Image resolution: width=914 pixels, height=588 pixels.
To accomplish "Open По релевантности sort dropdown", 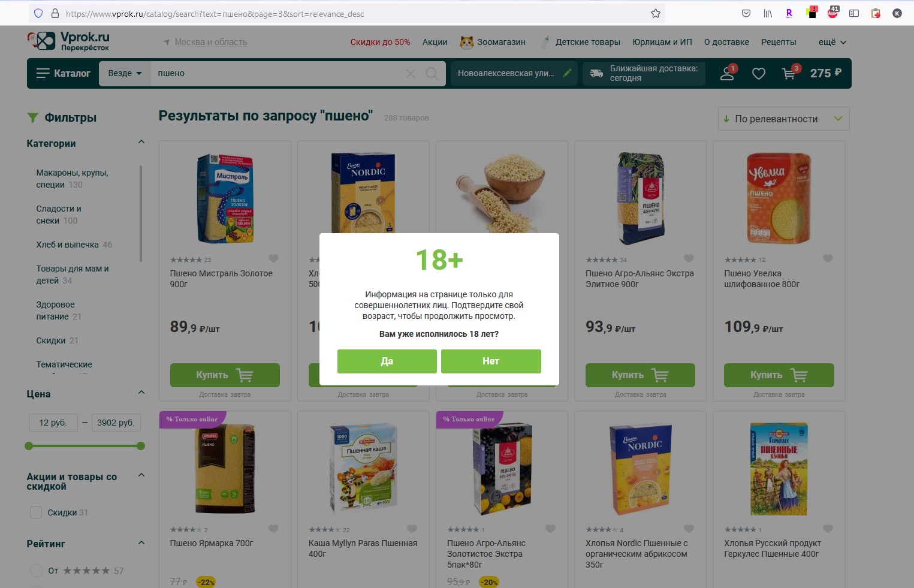I will pos(783,119).
